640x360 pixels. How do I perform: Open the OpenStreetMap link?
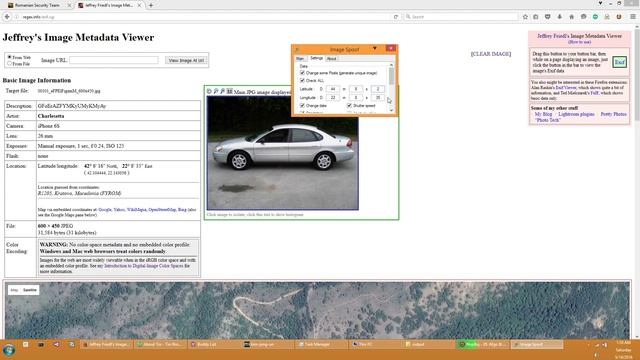(x=162, y=209)
